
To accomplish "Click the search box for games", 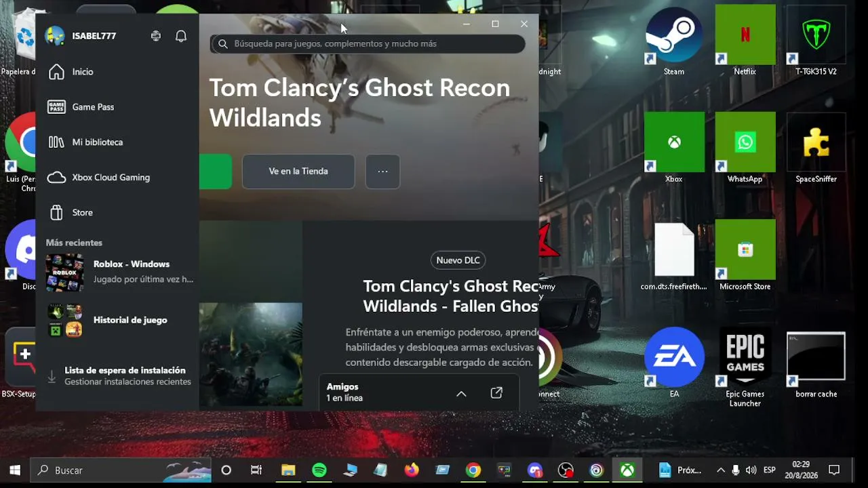I will click(368, 44).
